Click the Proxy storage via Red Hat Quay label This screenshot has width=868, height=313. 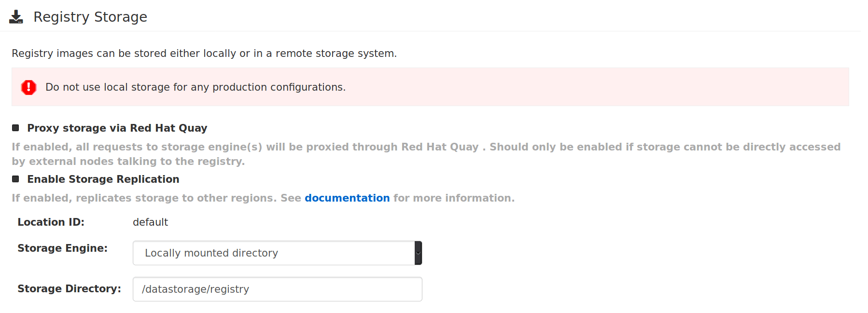(117, 127)
